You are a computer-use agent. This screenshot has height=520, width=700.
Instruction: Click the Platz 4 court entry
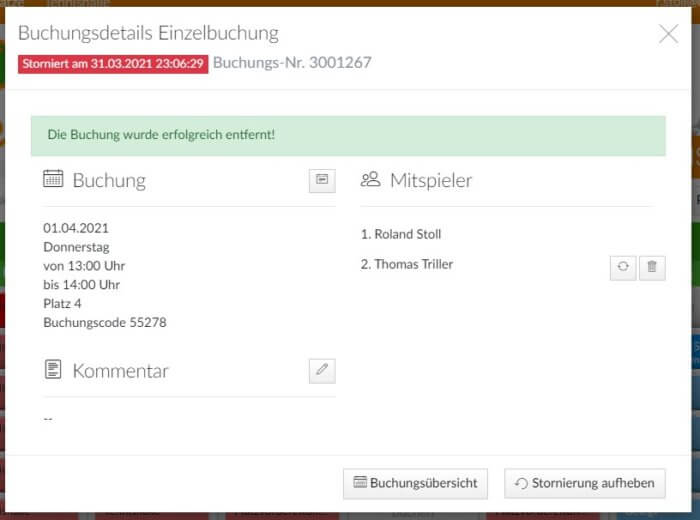(62, 303)
